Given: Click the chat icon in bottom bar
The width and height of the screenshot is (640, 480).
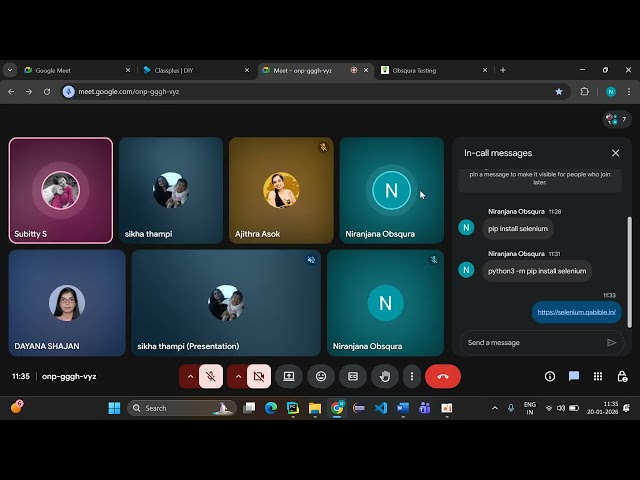Looking at the screenshot, I should tap(574, 376).
